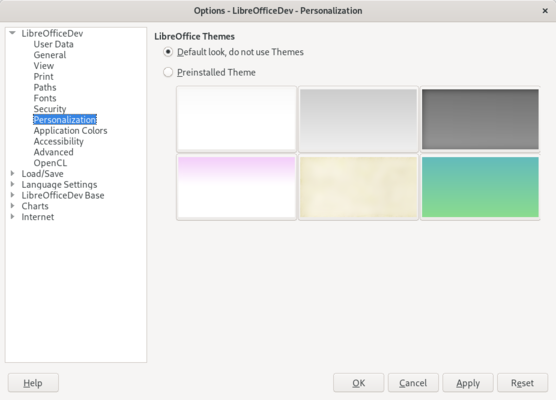The width and height of the screenshot is (556, 400).
Task: Open the User Data options page
Action: coord(54,44)
